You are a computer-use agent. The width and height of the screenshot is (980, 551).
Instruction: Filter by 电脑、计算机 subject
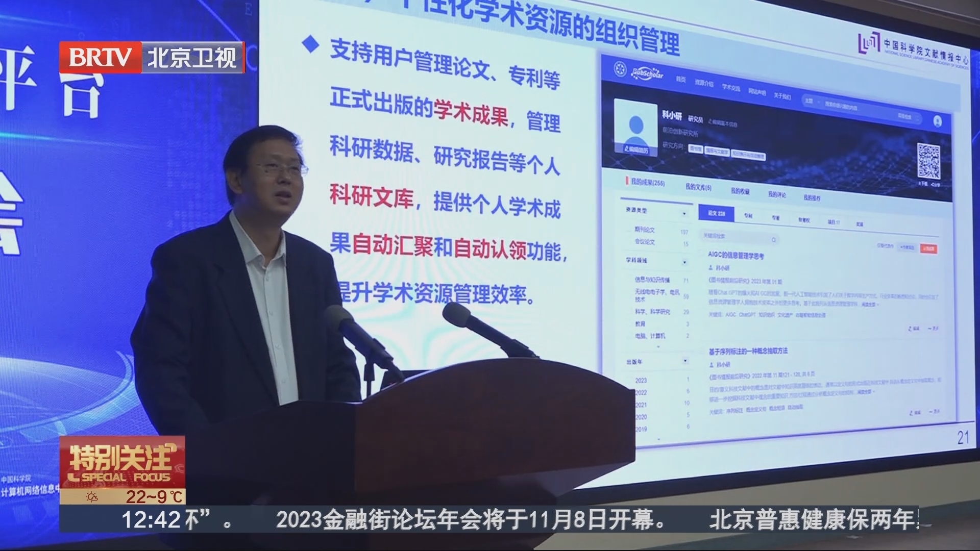(650, 336)
